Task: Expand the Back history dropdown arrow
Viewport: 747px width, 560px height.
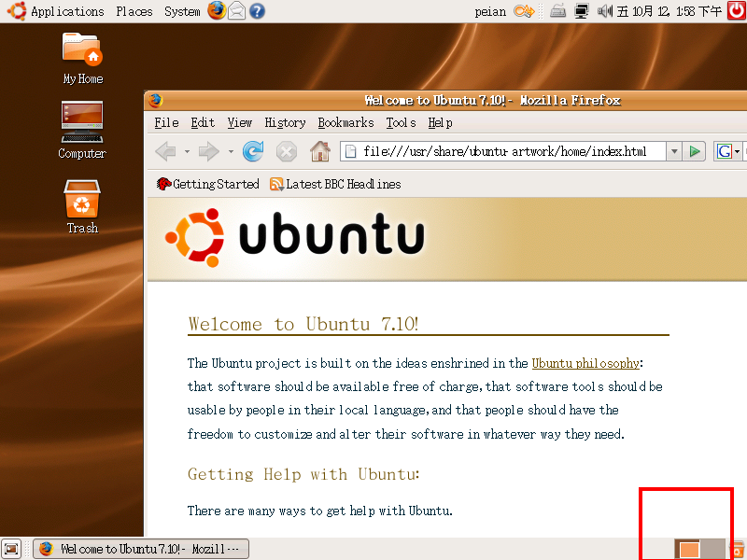Action: click(x=187, y=152)
